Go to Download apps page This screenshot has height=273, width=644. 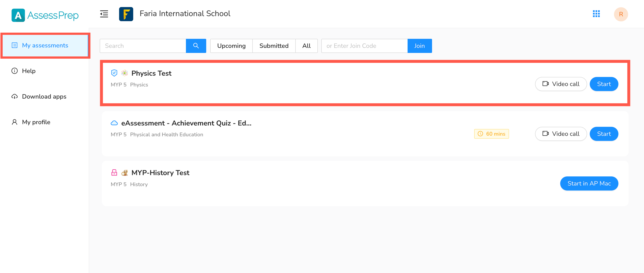[44, 97]
